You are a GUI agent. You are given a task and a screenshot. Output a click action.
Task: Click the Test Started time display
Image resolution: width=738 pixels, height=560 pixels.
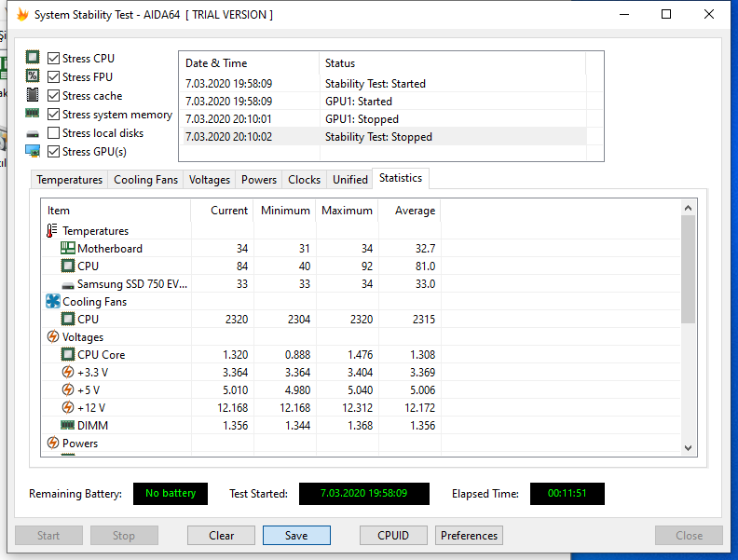click(x=363, y=494)
